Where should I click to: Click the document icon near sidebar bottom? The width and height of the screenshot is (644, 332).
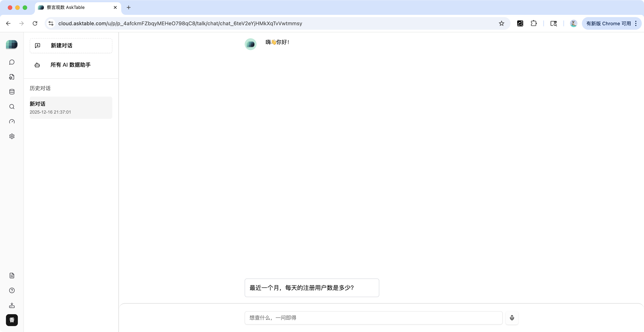click(12, 276)
